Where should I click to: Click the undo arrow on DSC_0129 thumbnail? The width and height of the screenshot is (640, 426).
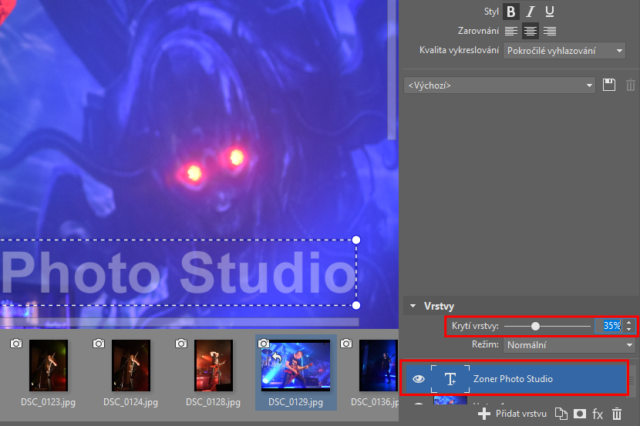click(x=276, y=359)
